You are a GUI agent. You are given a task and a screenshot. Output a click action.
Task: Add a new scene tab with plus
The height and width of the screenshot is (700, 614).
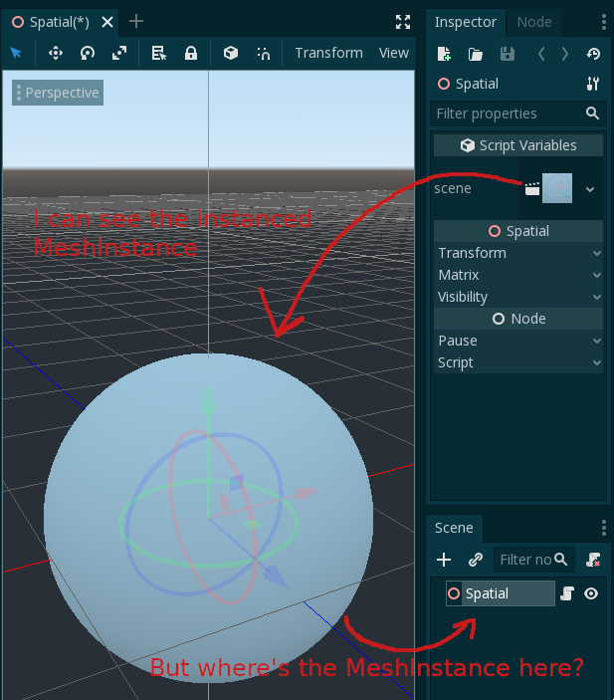[x=136, y=22]
